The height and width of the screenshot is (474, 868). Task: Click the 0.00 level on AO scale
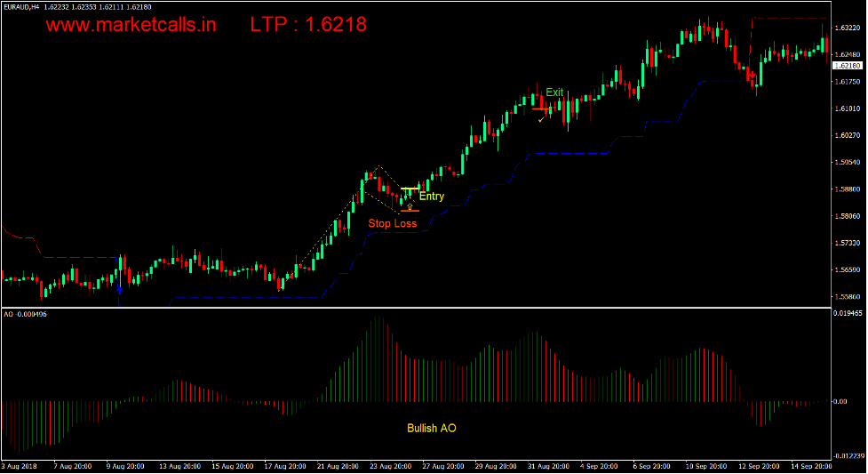click(x=840, y=402)
